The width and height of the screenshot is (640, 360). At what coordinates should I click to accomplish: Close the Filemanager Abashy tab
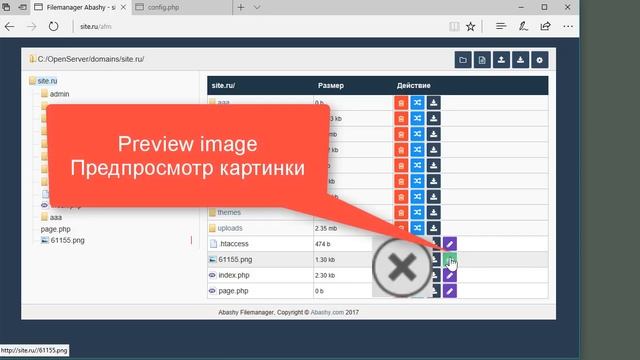[x=123, y=7]
